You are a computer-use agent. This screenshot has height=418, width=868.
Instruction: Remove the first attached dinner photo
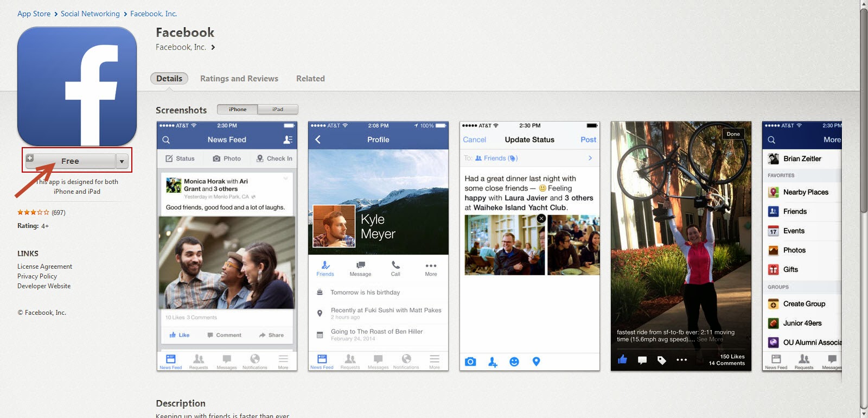tap(541, 218)
